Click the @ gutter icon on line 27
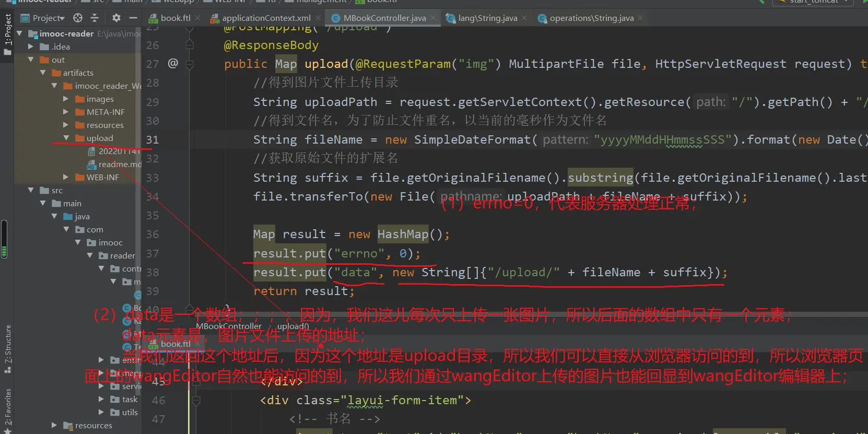This screenshot has height=434, width=868. click(x=173, y=64)
